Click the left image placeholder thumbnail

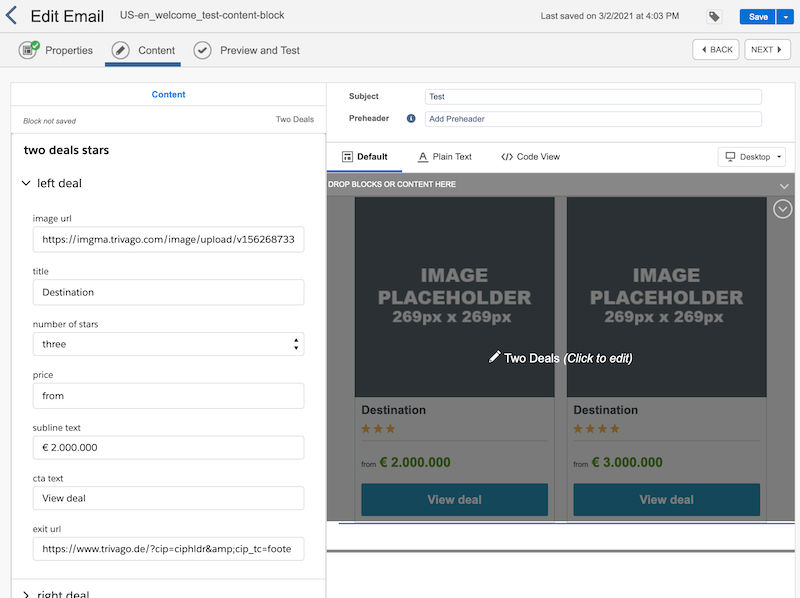tap(454, 296)
